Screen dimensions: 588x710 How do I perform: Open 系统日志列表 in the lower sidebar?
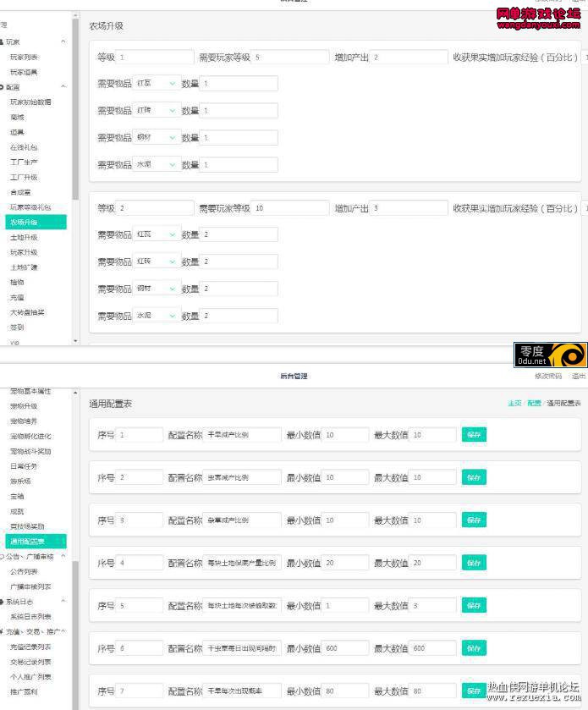coord(30,617)
